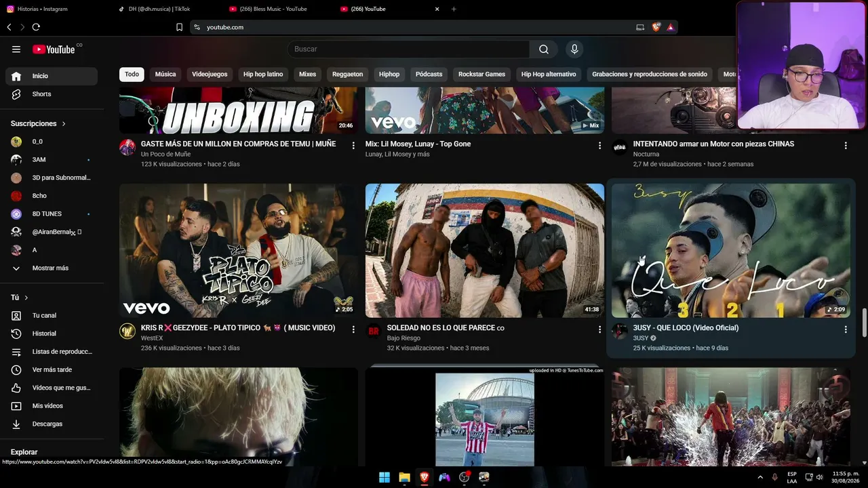Open options menu for 3USY - QUE LOCO video
This screenshot has width=868, height=488.
click(846, 329)
